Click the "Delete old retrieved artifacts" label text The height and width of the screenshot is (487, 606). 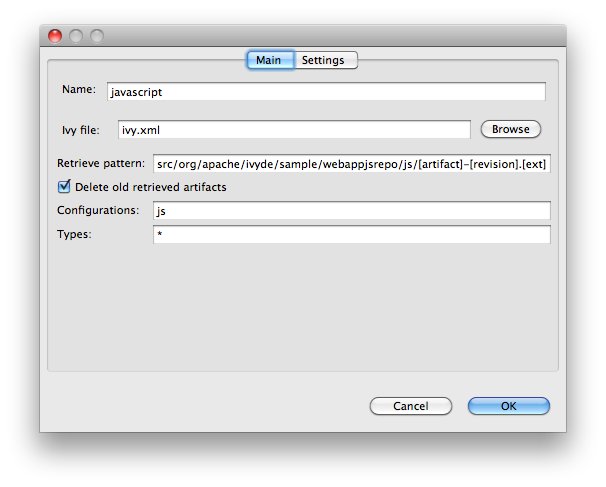tap(150, 187)
